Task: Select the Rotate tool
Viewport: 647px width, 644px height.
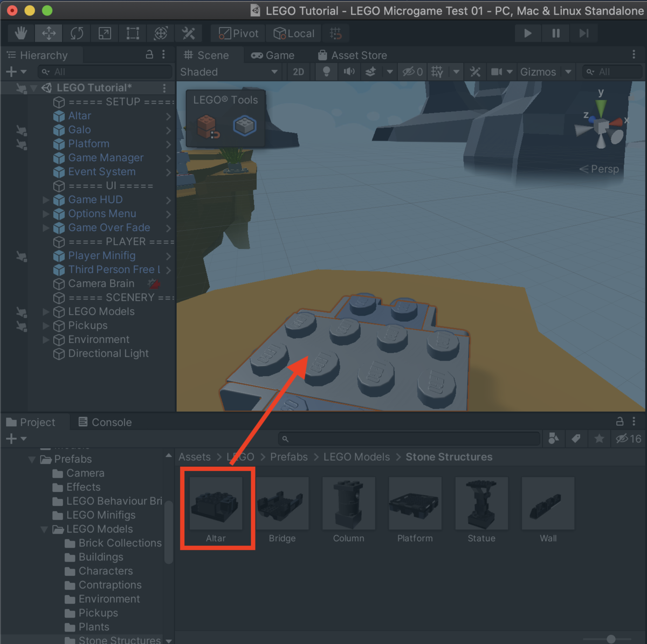Action: (77, 33)
